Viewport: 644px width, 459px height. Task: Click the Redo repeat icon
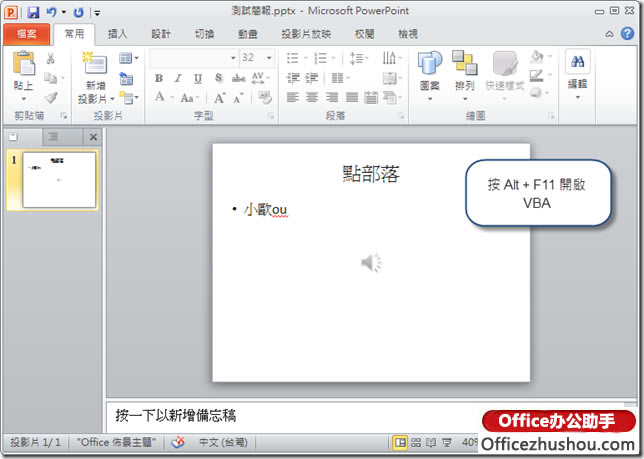78,12
